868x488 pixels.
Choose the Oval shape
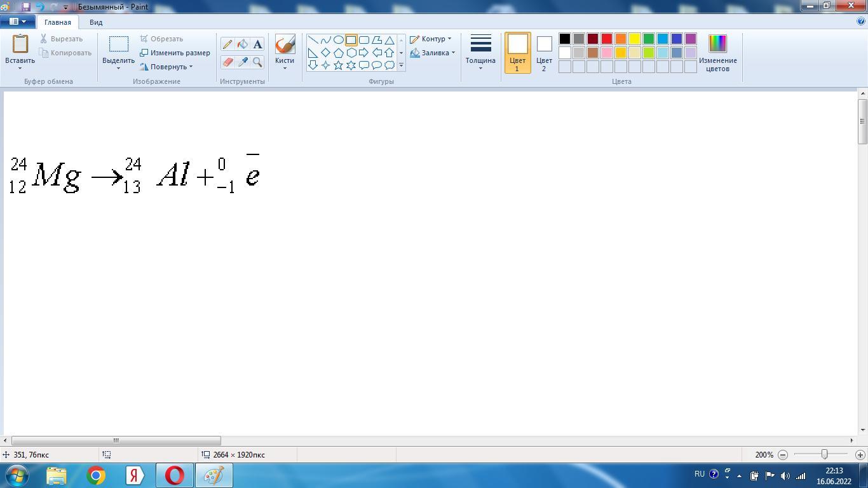coord(338,40)
